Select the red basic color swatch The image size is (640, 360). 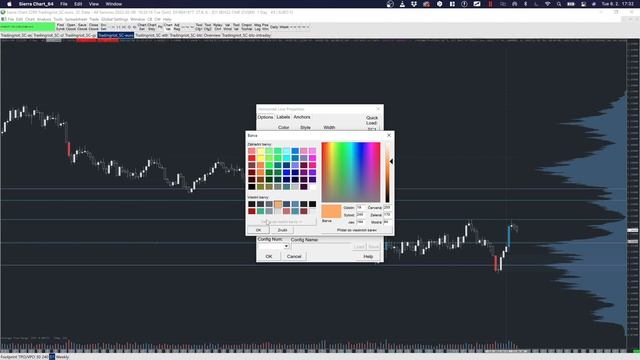pyautogui.click(x=251, y=158)
